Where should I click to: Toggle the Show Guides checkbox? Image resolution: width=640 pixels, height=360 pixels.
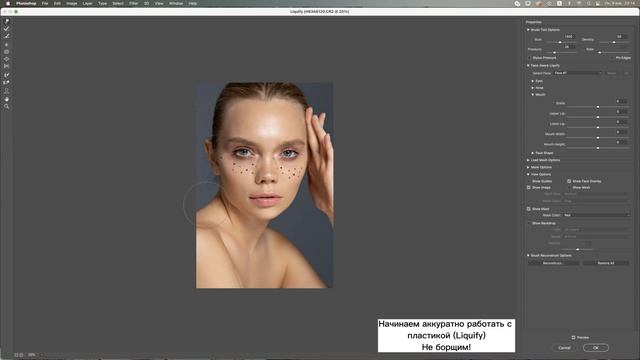coord(529,181)
